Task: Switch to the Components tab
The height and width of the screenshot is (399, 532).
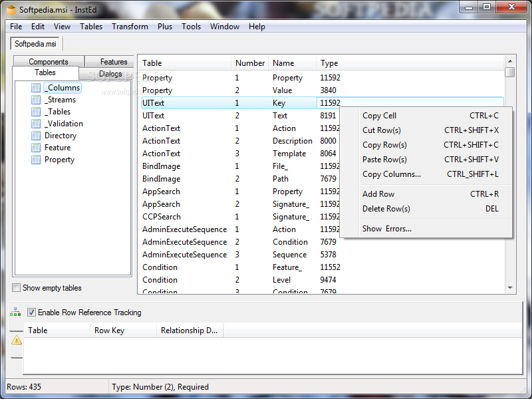Action: [x=49, y=61]
